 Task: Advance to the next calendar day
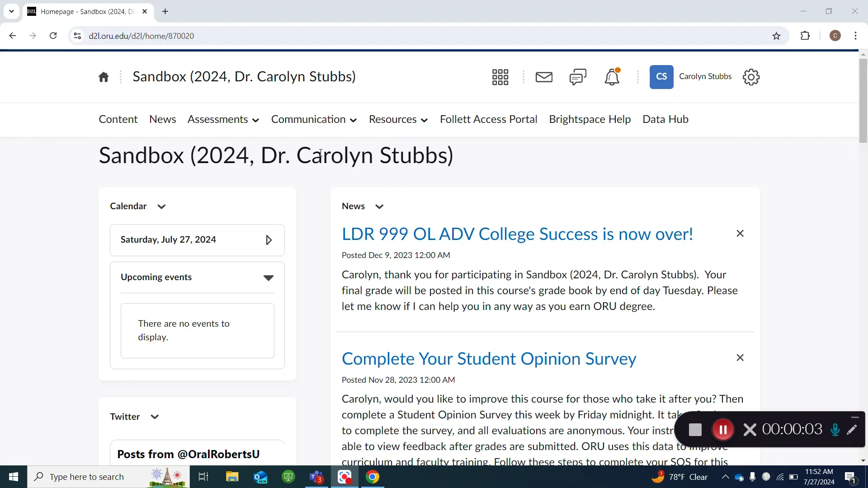tap(269, 240)
